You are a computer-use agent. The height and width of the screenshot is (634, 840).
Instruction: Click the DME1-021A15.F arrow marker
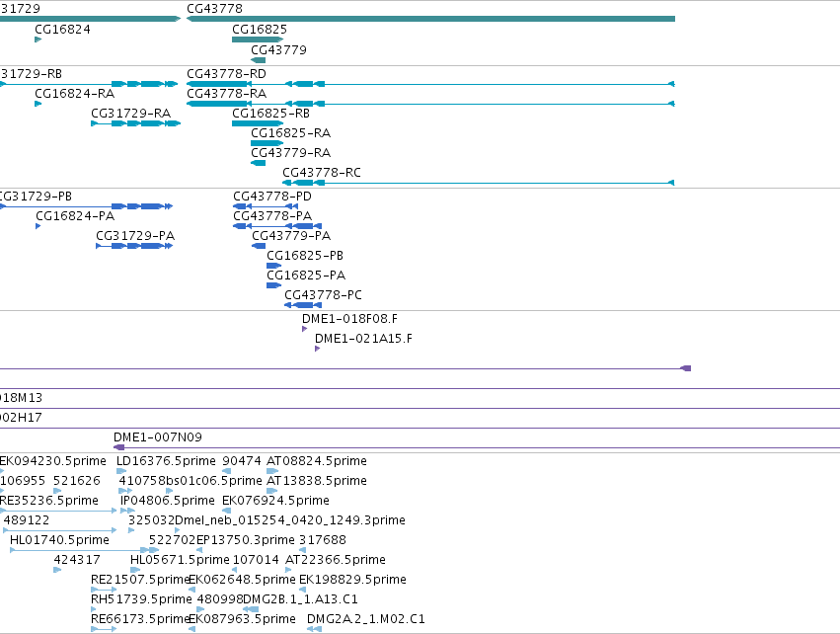[x=317, y=349]
